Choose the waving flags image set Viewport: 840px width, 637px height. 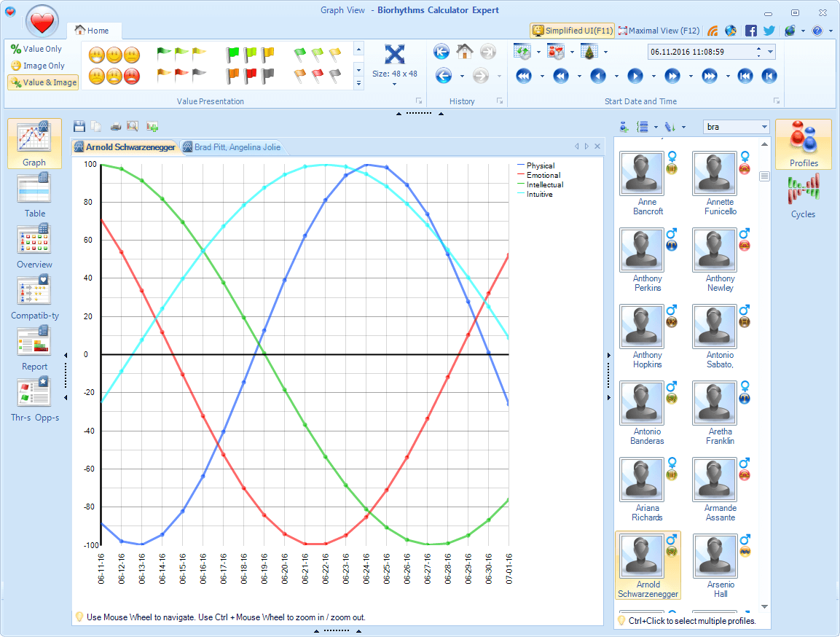tap(181, 64)
